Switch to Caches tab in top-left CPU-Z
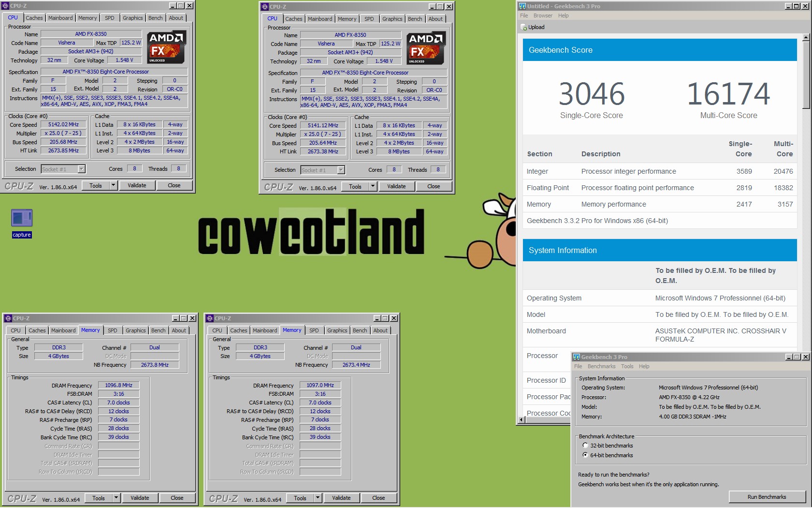The height and width of the screenshot is (508, 812). point(34,18)
